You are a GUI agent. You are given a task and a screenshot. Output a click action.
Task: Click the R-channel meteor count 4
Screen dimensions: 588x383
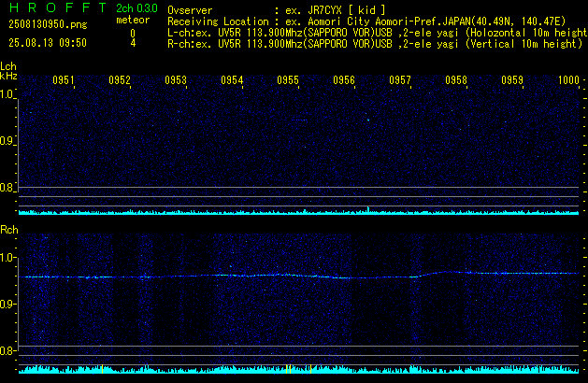pos(133,43)
